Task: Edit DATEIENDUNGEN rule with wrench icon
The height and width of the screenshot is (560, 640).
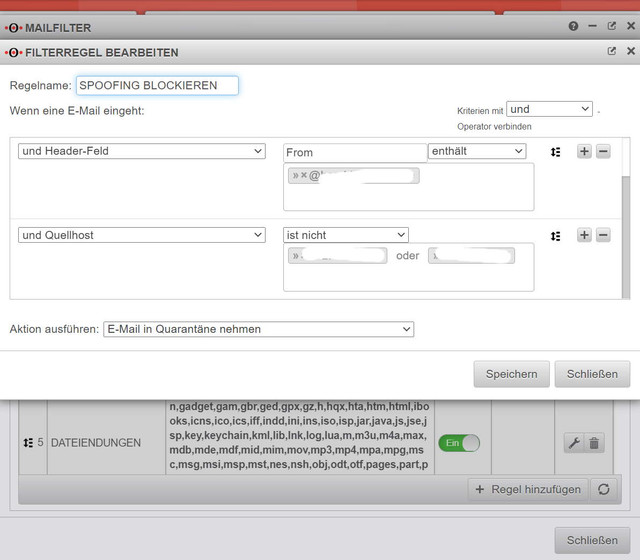Action: 574,443
